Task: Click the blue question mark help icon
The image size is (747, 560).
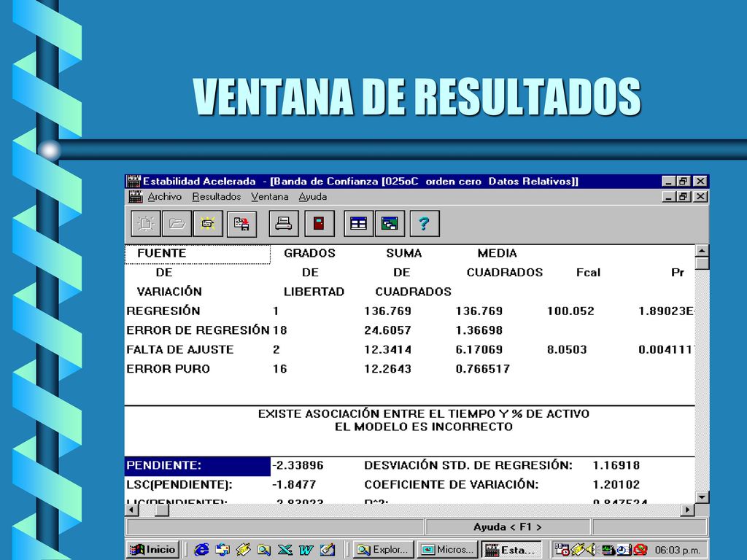Action: 424,223
